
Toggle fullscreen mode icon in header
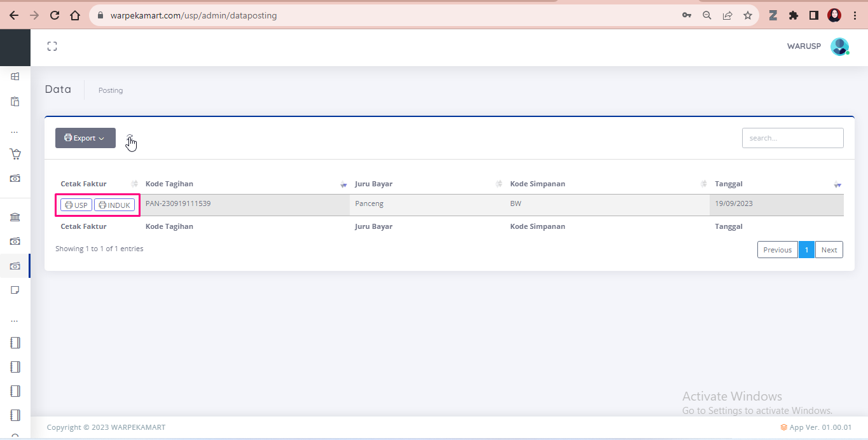[52, 46]
